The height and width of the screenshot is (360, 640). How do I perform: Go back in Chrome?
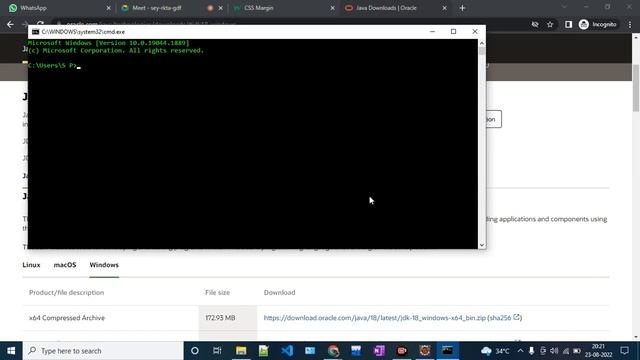10,24
